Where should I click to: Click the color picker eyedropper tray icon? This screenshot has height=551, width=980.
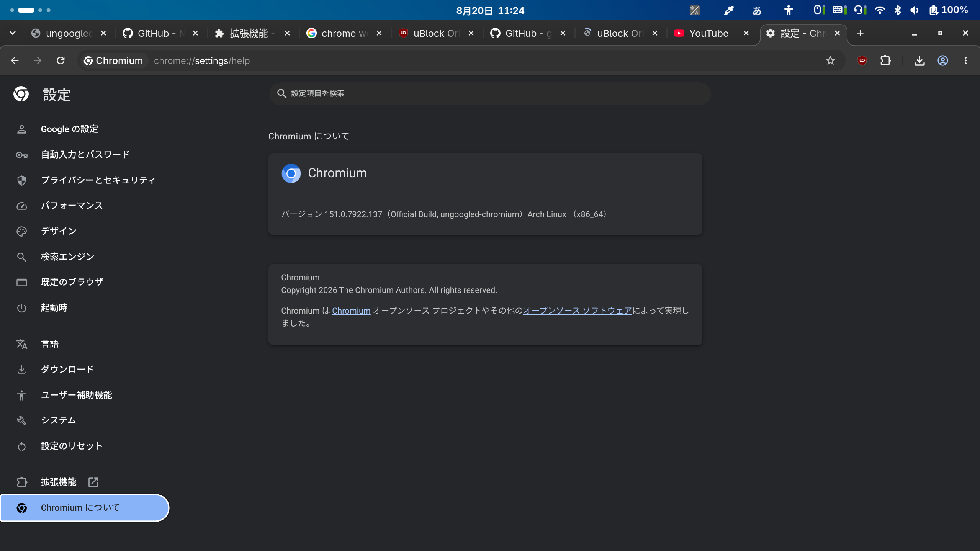728,10
